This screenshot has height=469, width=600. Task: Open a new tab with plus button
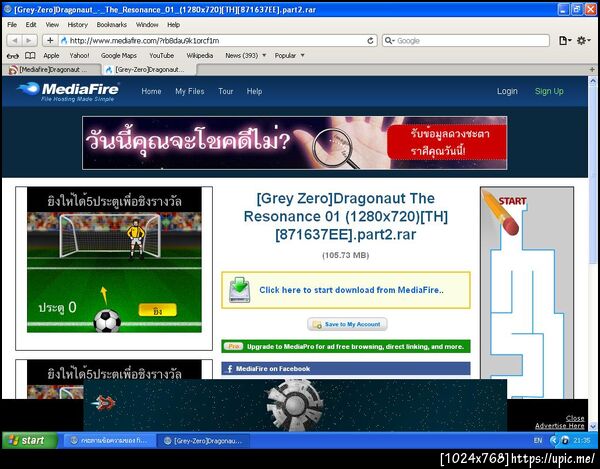(x=592, y=70)
